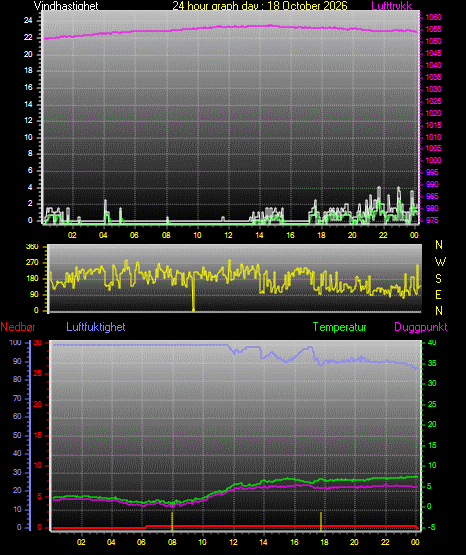466x555 pixels.
Task: Click the 18 hour label under temperature graph
Action: point(324,542)
